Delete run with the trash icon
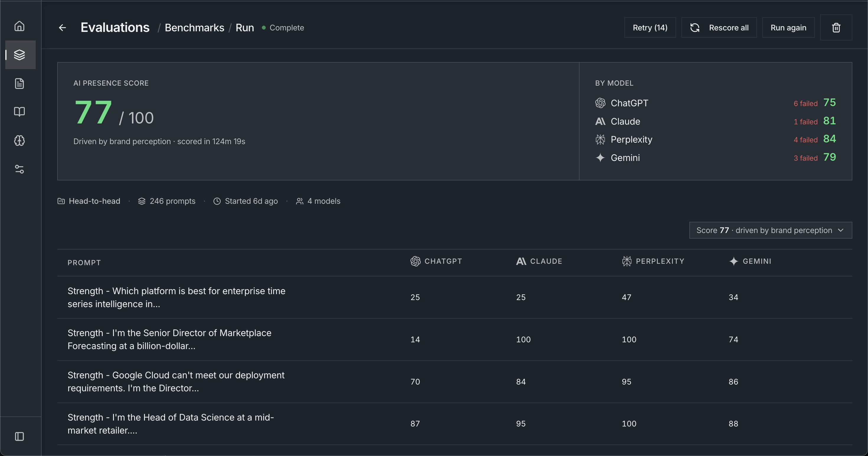Viewport: 868px width, 456px height. 836,28
